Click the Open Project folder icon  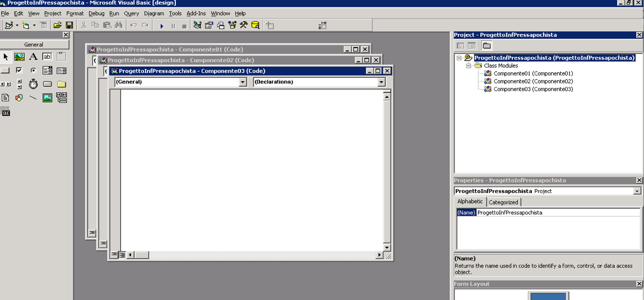[58, 25]
